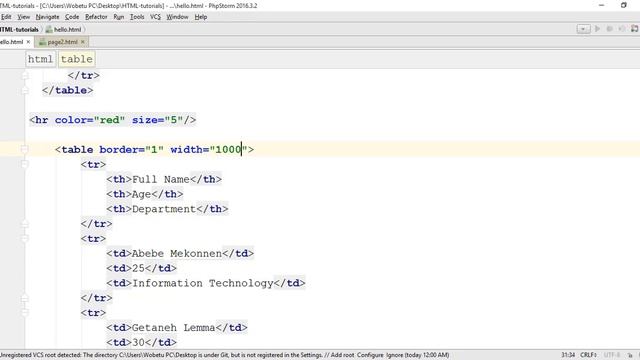
Task: Select the html element breadcrumb
Action: pyautogui.click(x=40, y=59)
